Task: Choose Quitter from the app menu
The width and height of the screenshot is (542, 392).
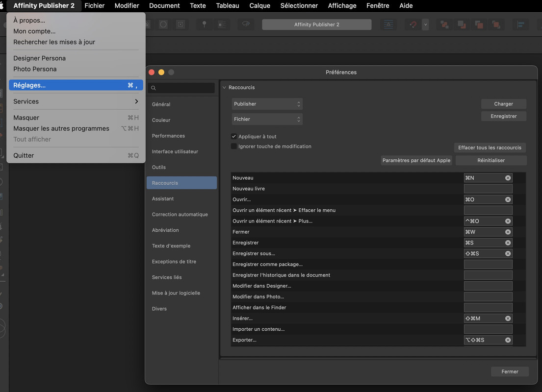Action: click(x=76, y=155)
